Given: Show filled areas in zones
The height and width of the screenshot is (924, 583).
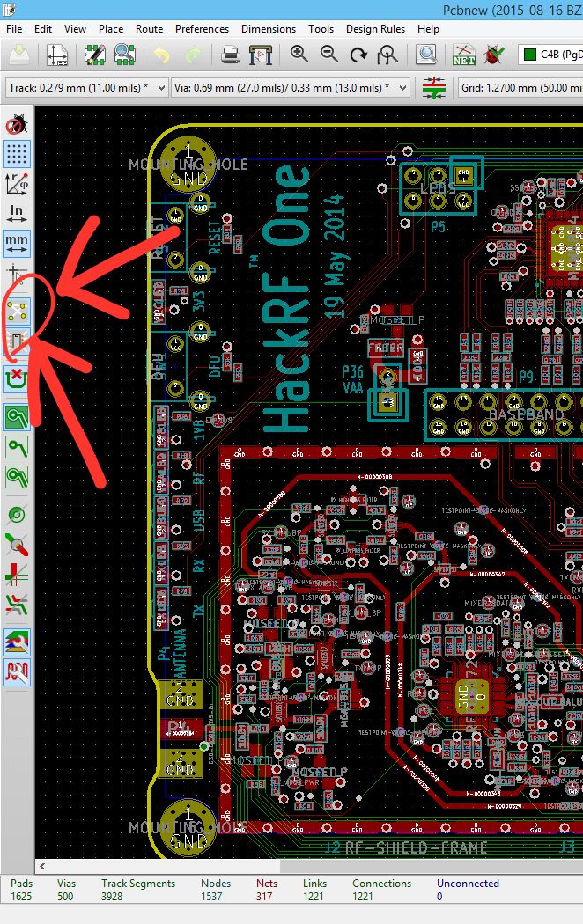Looking at the screenshot, I should coord(17,417).
